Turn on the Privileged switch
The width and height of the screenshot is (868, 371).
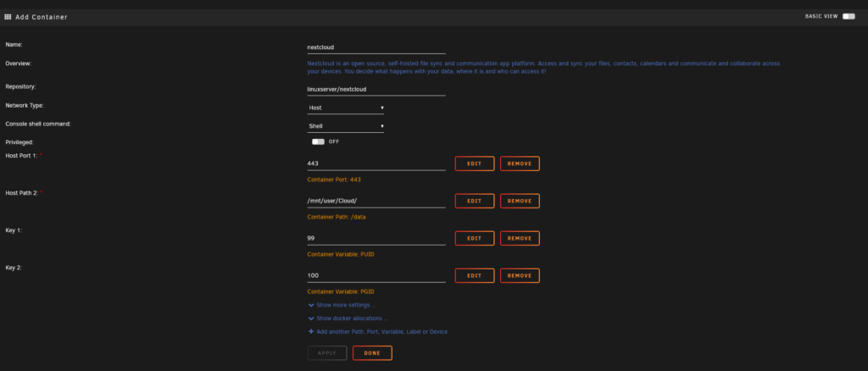coord(319,141)
